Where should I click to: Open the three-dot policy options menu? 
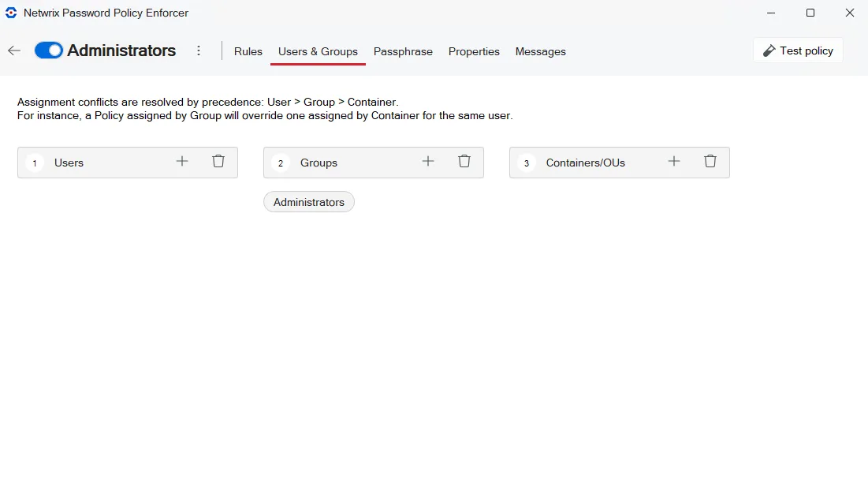[199, 50]
